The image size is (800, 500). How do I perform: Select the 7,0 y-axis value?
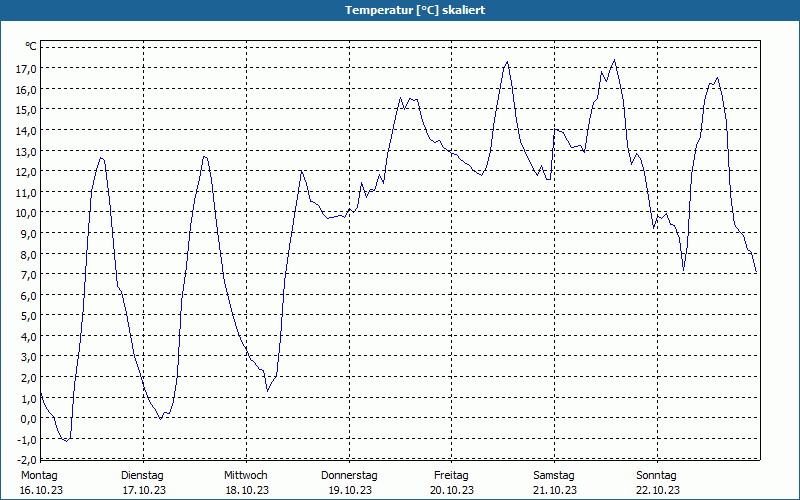pyautogui.click(x=29, y=274)
